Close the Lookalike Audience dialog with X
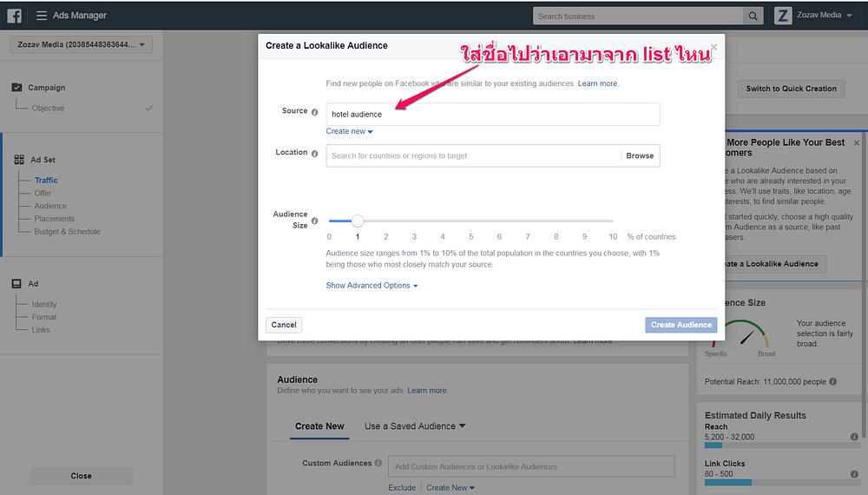 pyautogui.click(x=713, y=47)
